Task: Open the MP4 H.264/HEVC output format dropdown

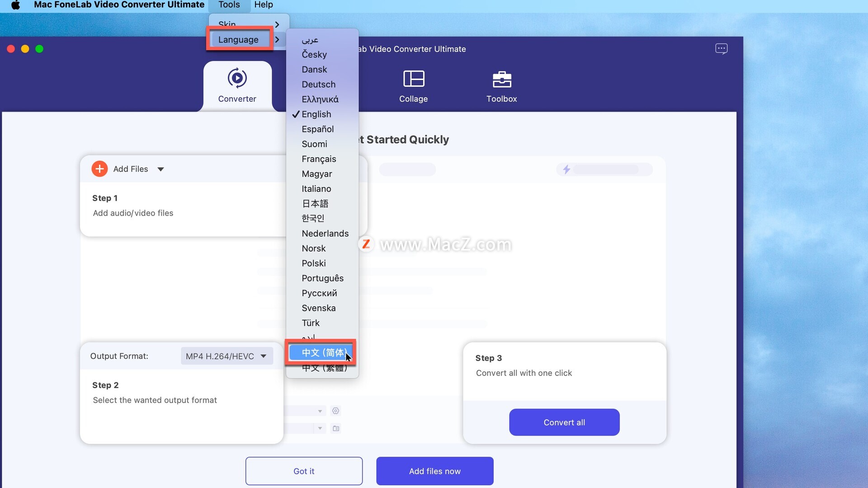Action: (x=226, y=356)
